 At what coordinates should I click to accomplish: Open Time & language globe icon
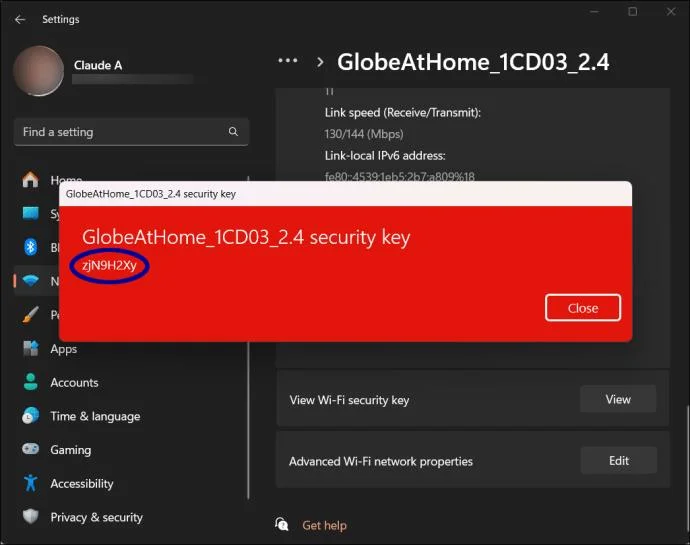click(30, 416)
